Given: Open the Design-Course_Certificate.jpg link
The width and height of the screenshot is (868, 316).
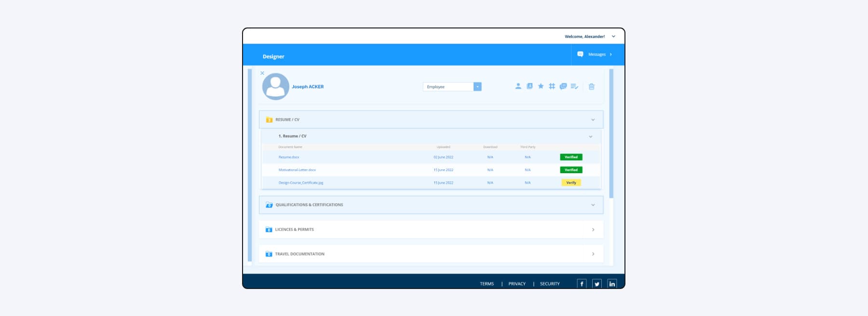Looking at the screenshot, I should pyautogui.click(x=301, y=183).
